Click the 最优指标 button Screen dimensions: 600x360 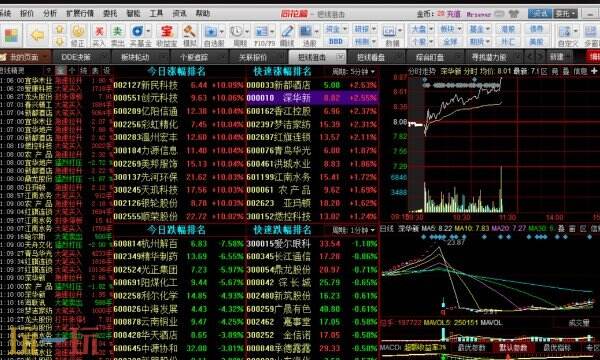click(557, 348)
